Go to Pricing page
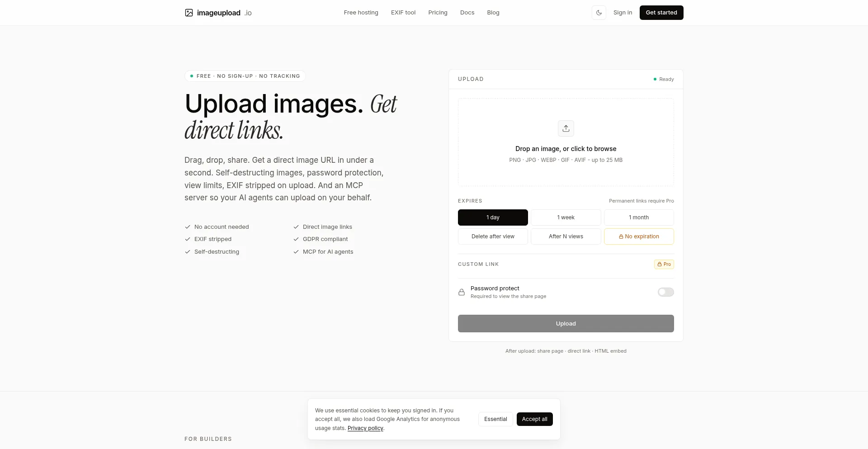The height and width of the screenshot is (449, 868). click(x=438, y=13)
